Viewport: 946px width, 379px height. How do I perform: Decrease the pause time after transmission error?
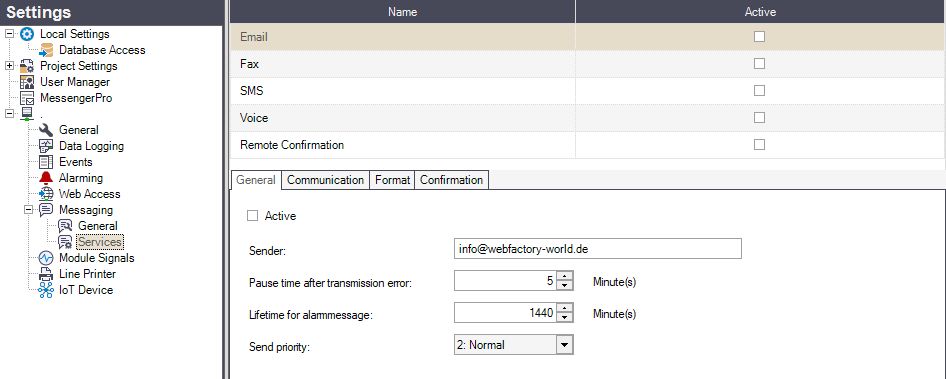[564, 285]
